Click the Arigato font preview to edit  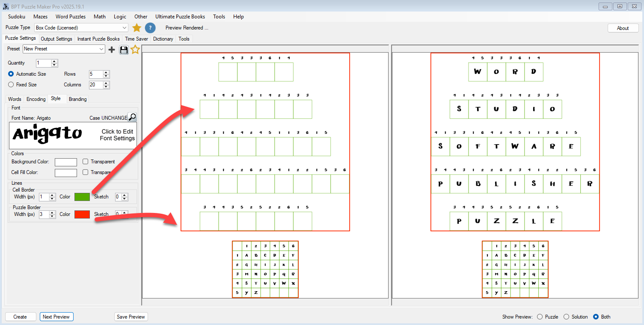click(x=73, y=135)
